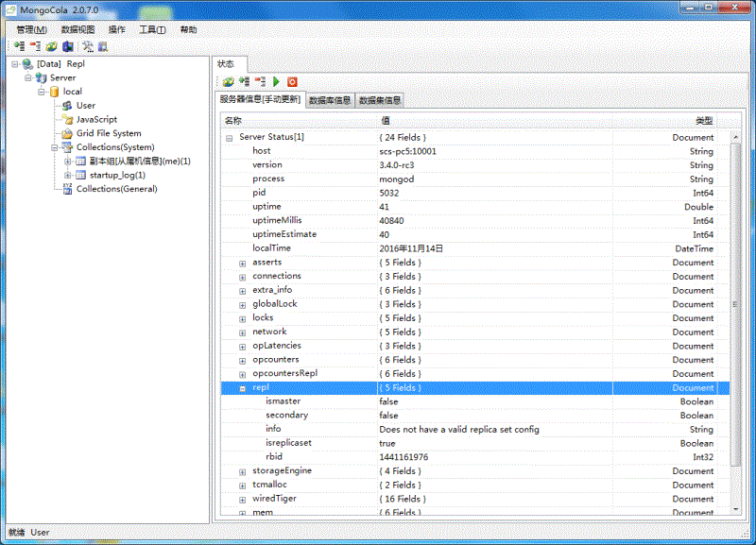The image size is (756, 545).
Task: Open the 数据视图 menu
Action: click(x=77, y=30)
